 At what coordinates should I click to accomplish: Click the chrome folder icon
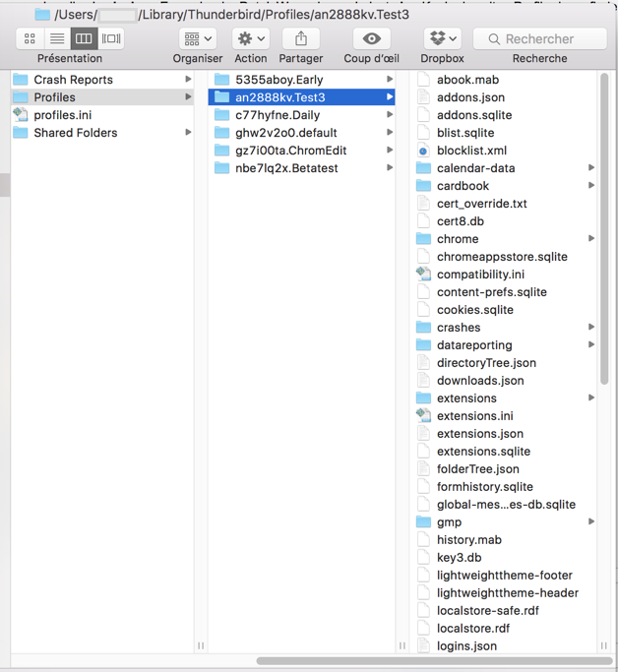click(423, 239)
